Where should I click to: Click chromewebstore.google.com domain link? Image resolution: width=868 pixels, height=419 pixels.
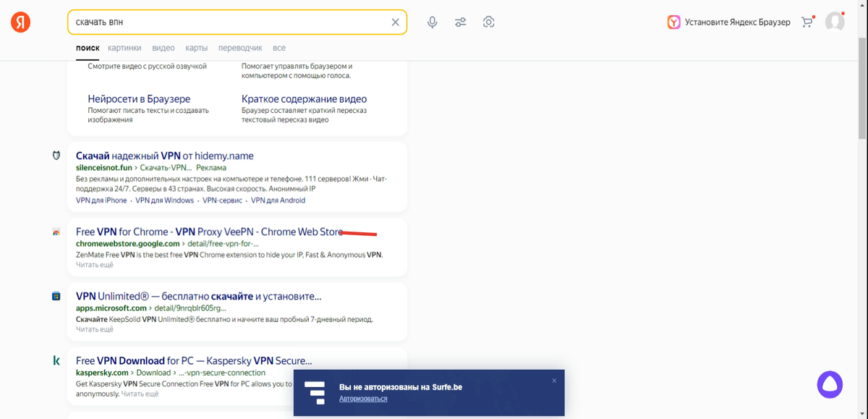tap(128, 244)
